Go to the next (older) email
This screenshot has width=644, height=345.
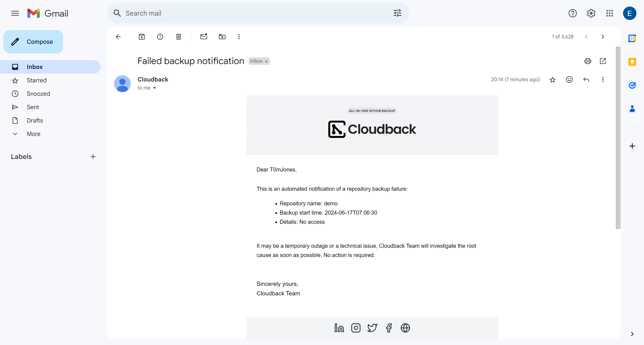603,37
